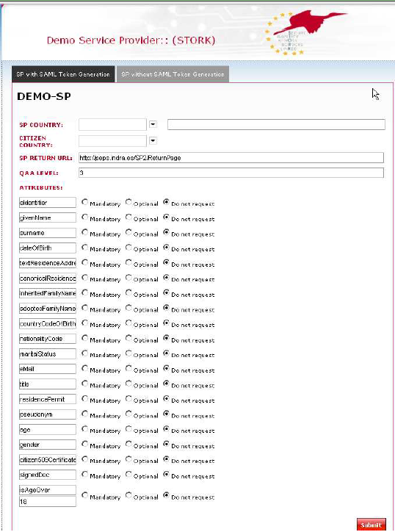Click the QAA LEVEL input field
The image size is (395, 532).
[x=231, y=173]
